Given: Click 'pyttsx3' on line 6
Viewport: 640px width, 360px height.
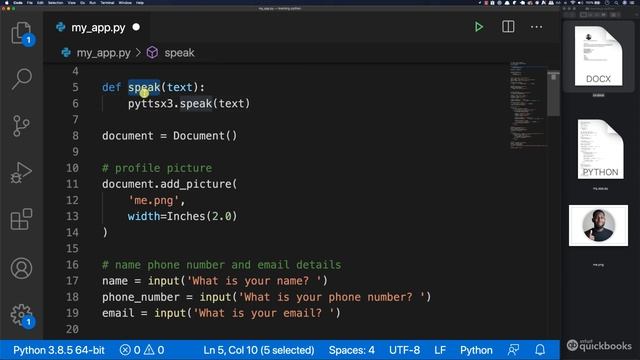Looking at the screenshot, I should (x=151, y=104).
